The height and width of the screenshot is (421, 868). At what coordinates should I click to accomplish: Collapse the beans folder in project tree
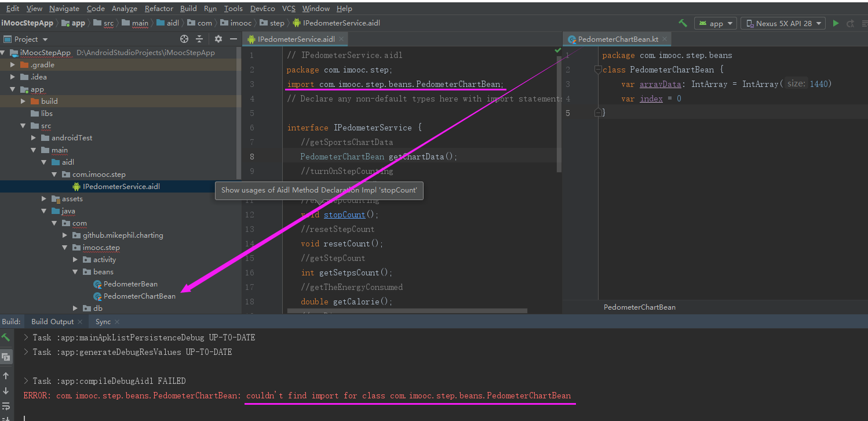(75, 271)
